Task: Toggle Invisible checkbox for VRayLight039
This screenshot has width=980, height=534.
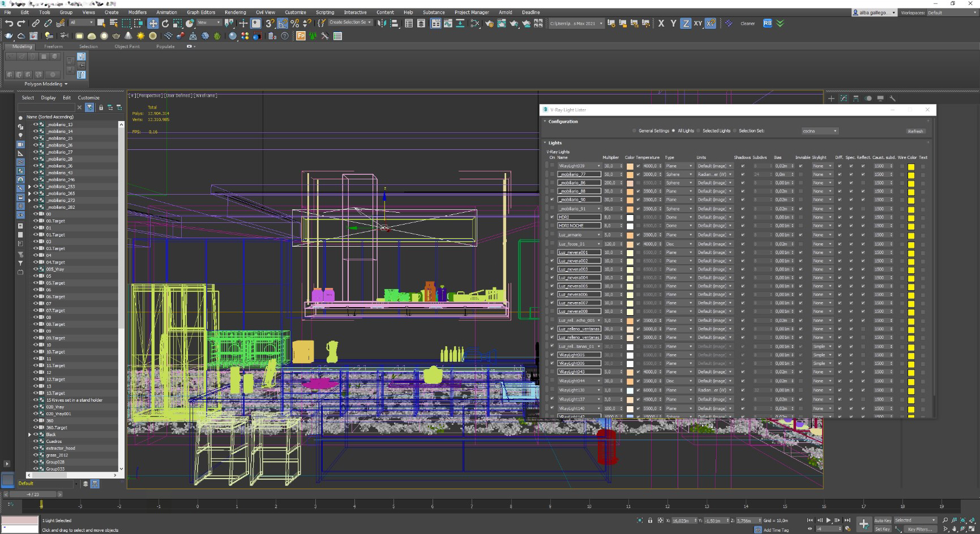Action: tap(801, 166)
